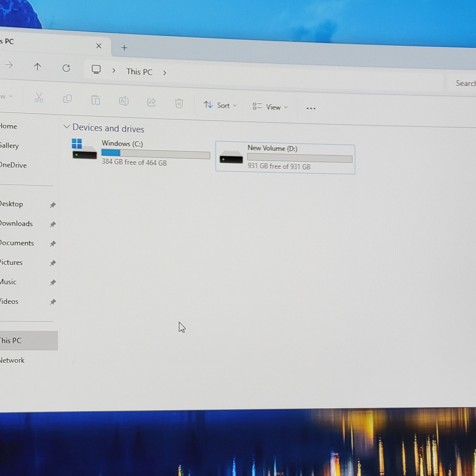Open Downloads in the sidebar
The image size is (476, 476).
click(x=16, y=224)
